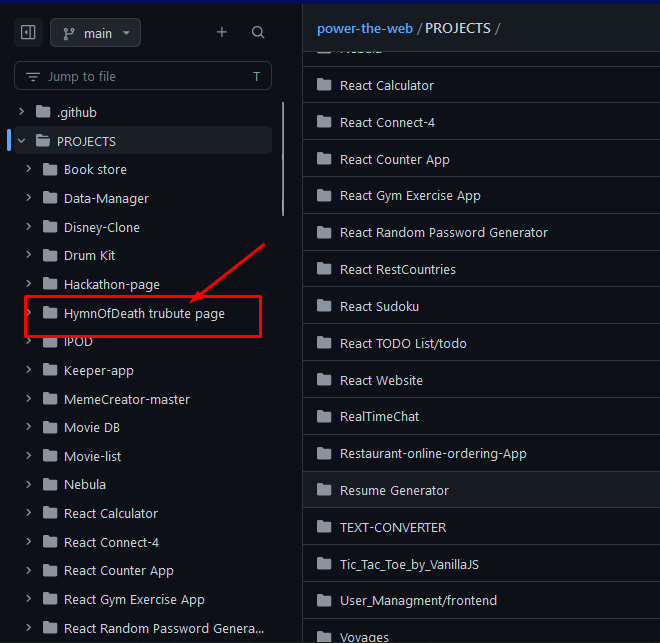Click folder icon beside Drum Kit tree item
660x643 pixels.
pyautogui.click(x=50, y=255)
